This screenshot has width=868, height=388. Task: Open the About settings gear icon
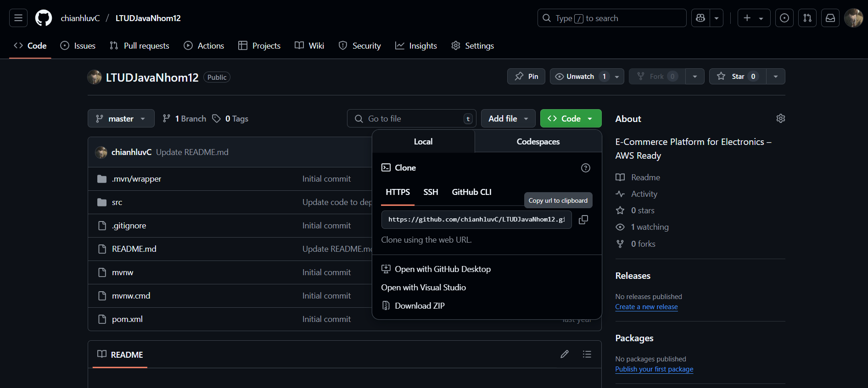pyautogui.click(x=781, y=118)
